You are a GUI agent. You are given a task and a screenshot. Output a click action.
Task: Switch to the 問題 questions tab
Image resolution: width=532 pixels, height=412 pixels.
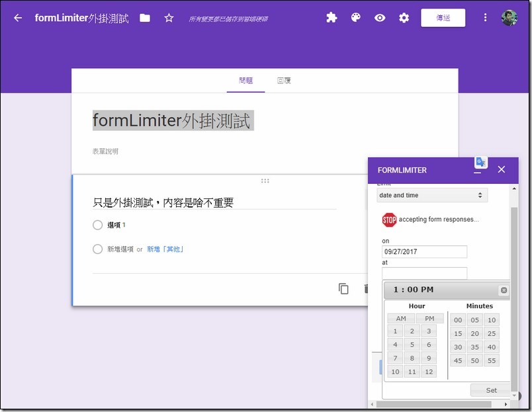tap(245, 81)
